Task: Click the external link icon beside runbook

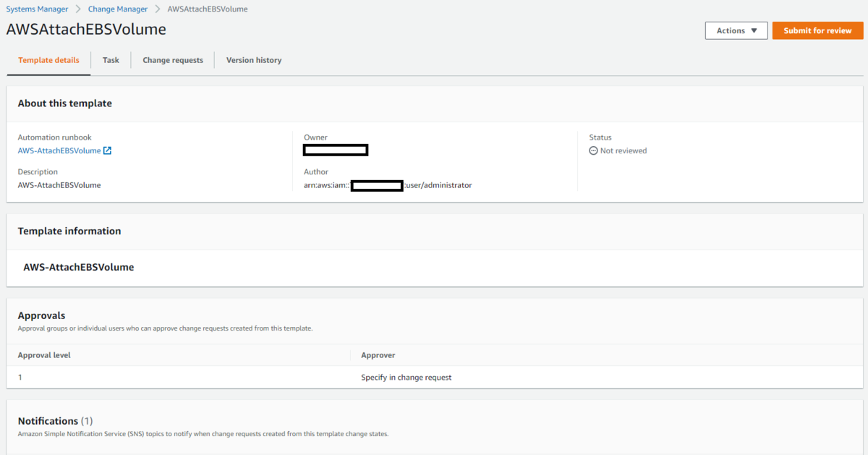Action: pos(107,150)
